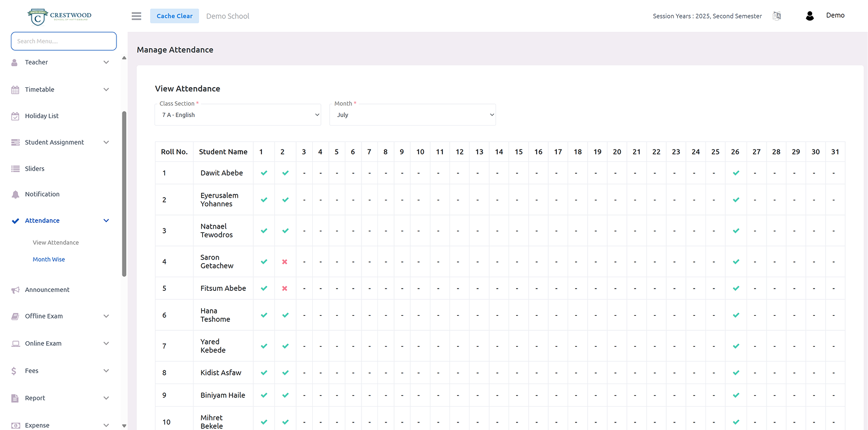The width and height of the screenshot is (868, 430).
Task: Click the Search Menu input field
Action: coord(64,41)
